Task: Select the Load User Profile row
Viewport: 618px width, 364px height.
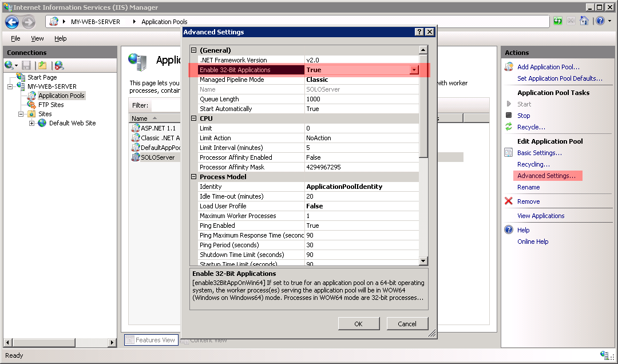Action: point(308,206)
